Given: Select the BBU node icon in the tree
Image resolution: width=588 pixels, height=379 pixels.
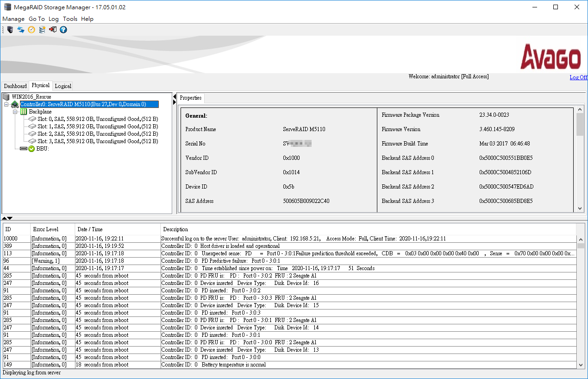Looking at the screenshot, I should (x=24, y=149).
